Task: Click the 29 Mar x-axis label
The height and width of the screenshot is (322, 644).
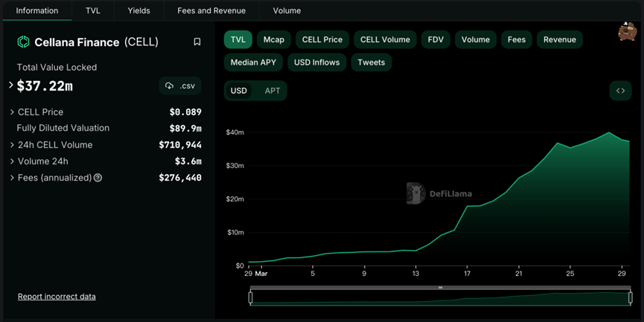Action: pos(256,273)
